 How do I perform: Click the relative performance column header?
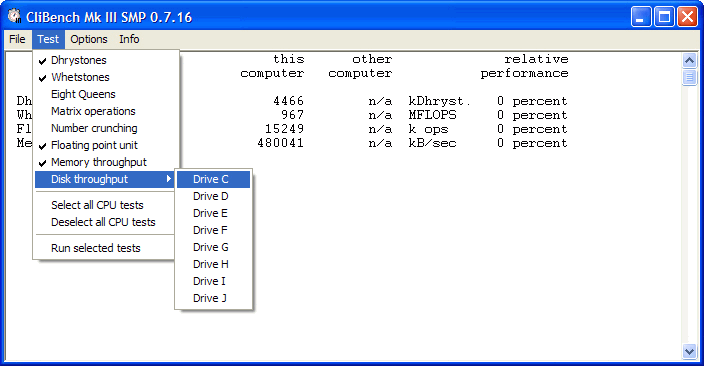coord(524,66)
